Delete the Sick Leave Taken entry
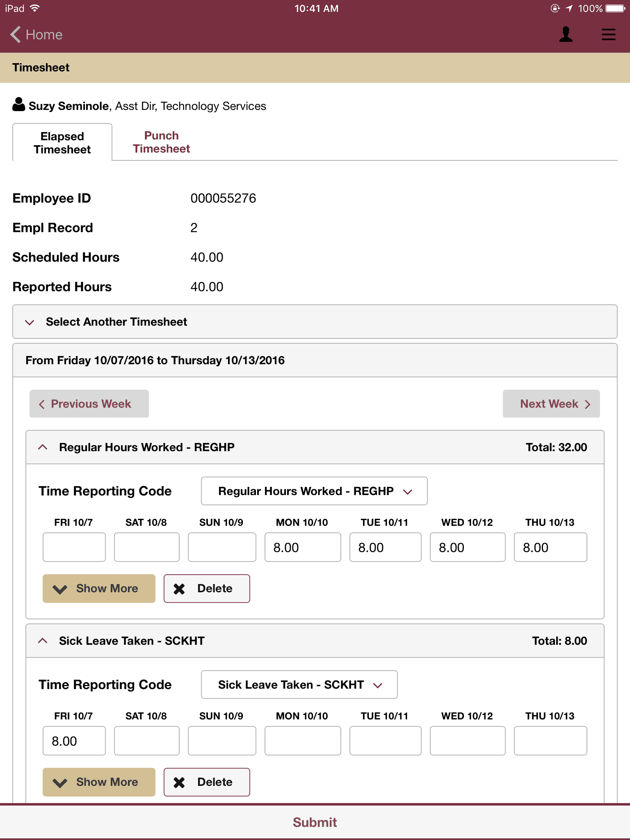Image resolution: width=630 pixels, height=840 pixels. click(207, 782)
